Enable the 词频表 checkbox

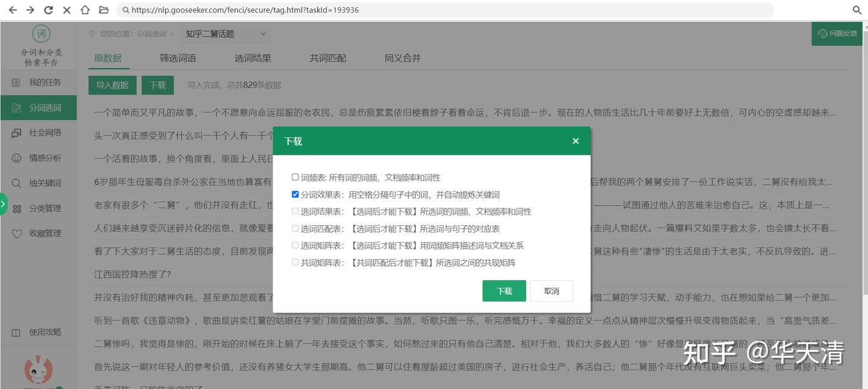(x=295, y=176)
